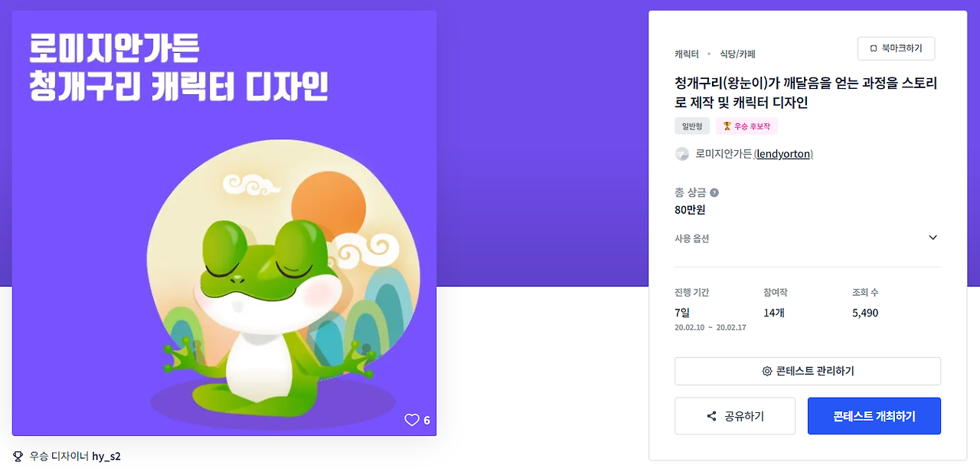Open the frog character design thumbnail
The height and width of the screenshot is (472, 980).
tap(224, 223)
